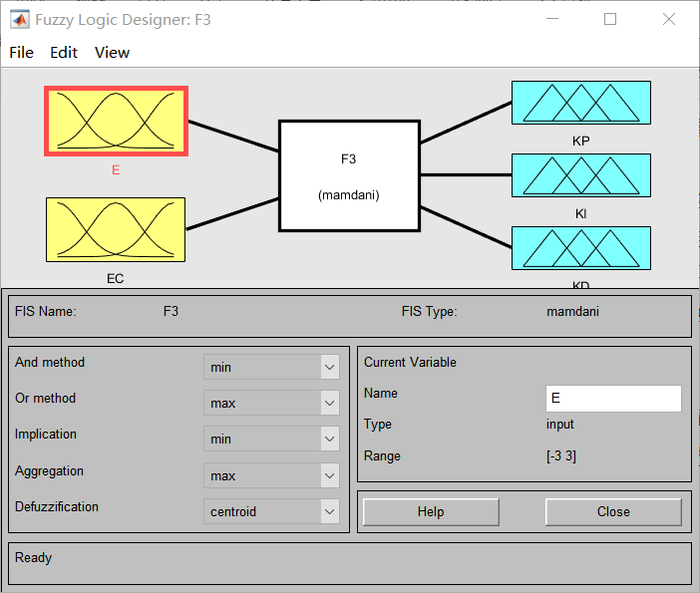Select the E input variable box
The image size is (700, 593).
click(x=116, y=121)
